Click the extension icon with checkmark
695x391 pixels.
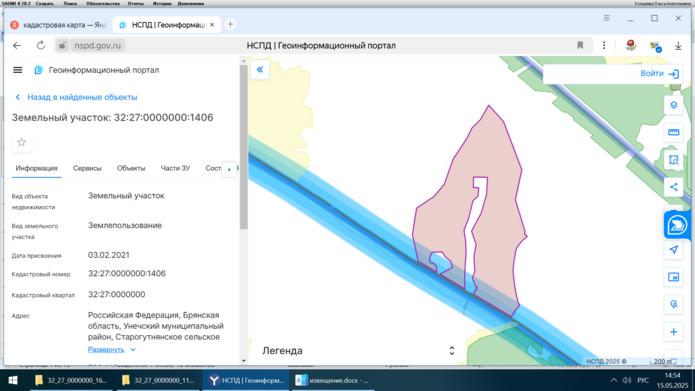(656, 46)
